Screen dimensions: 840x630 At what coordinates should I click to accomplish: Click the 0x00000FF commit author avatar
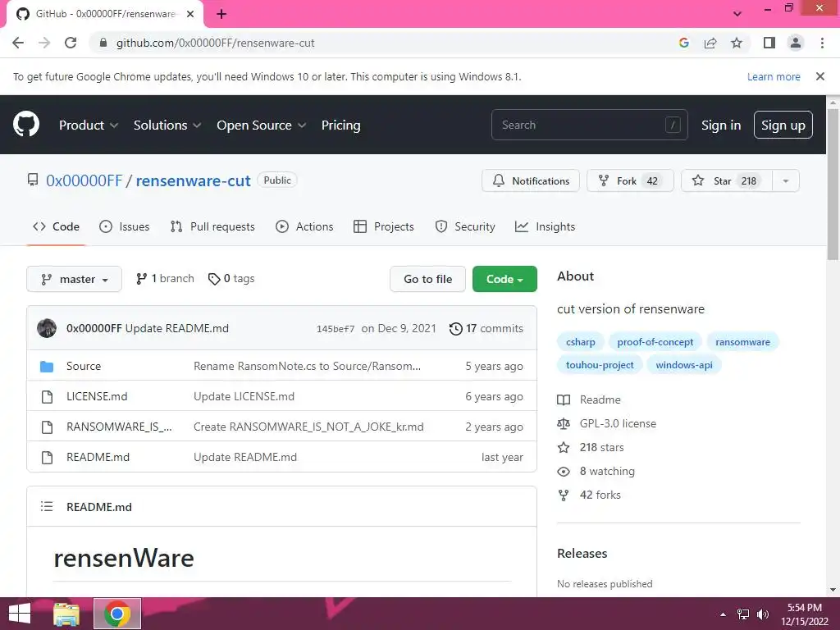[x=47, y=328]
